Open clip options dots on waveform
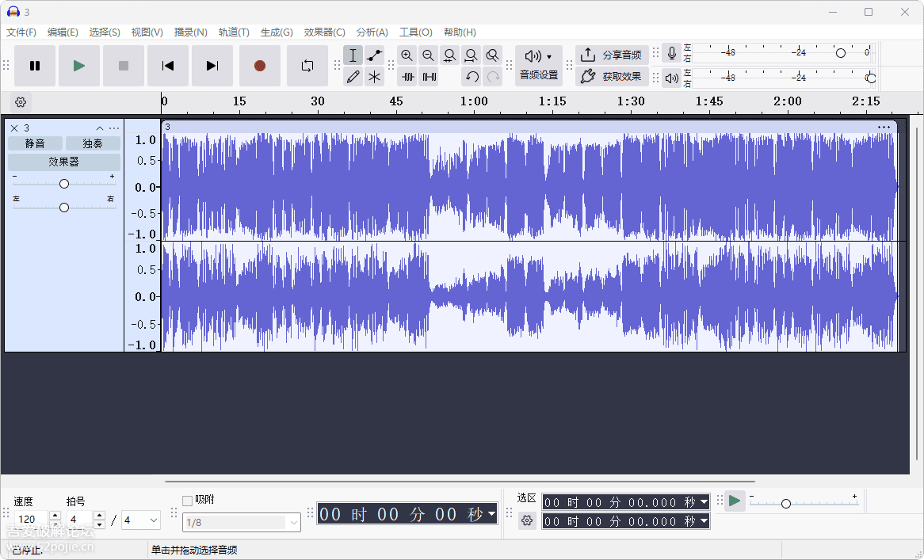This screenshot has width=924, height=560. pyautogui.click(x=884, y=128)
